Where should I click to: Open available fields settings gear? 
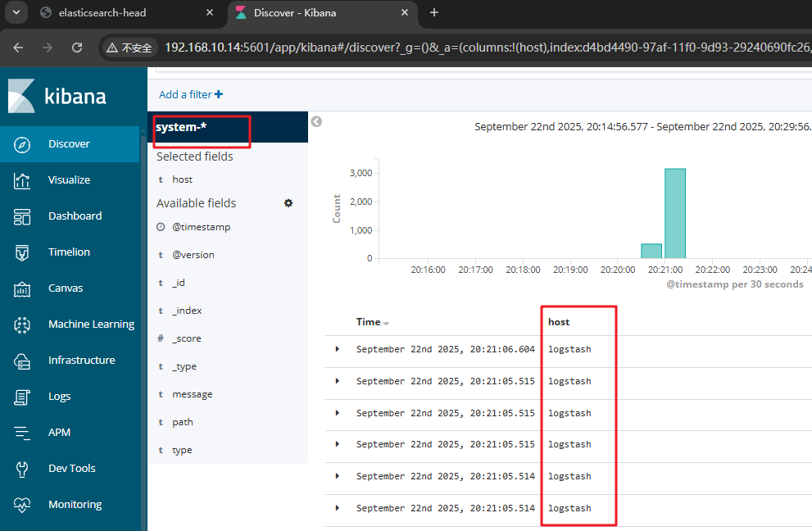click(x=288, y=203)
